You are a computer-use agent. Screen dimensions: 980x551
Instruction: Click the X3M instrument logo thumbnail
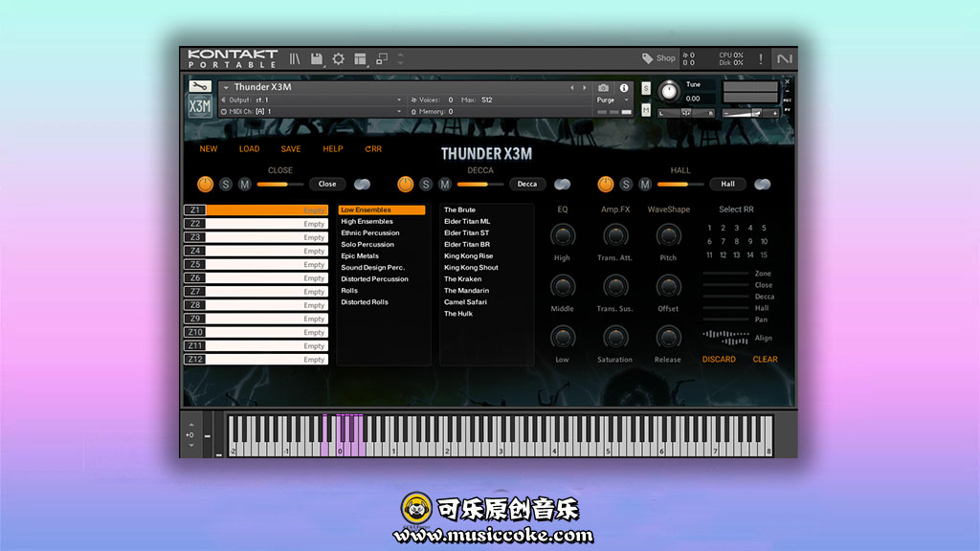coord(200,106)
